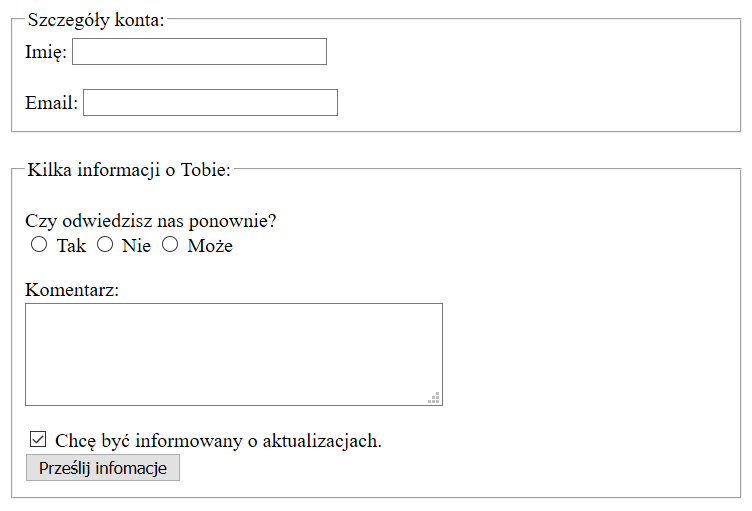752x511 pixels.
Task: Click empty space right of Komentarz box
Action: pyautogui.click(x=590, y=354)
